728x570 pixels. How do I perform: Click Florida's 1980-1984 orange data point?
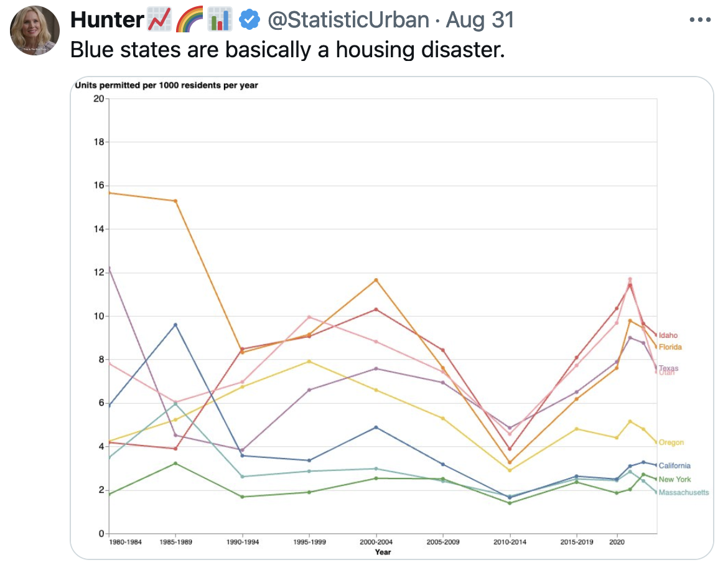110,193
